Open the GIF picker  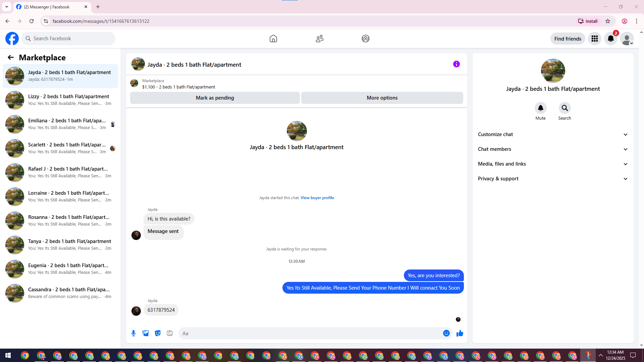[170, 333]
